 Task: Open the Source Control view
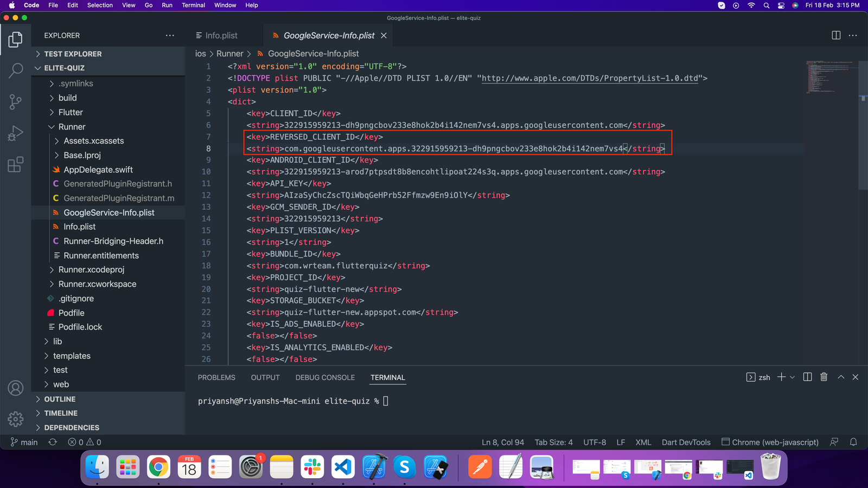point(16,101)
